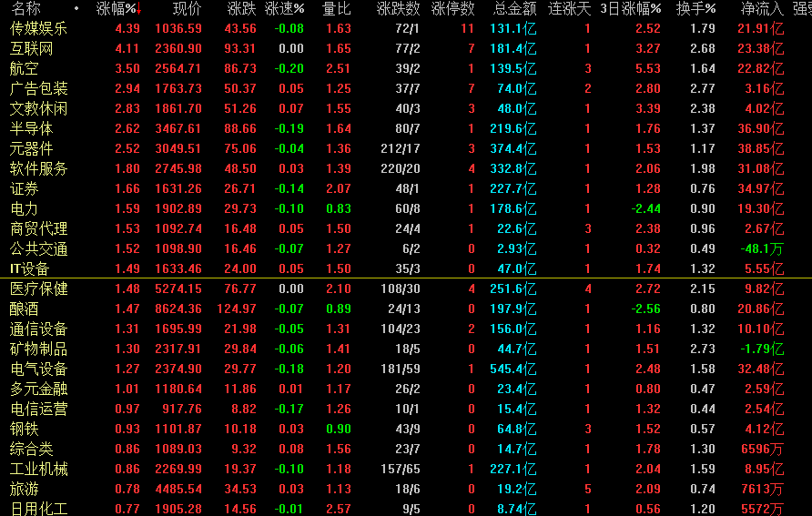Click 公共交通 net inflow -48.1万
Viewport: 812px width, 516px height.
[762, 249]
